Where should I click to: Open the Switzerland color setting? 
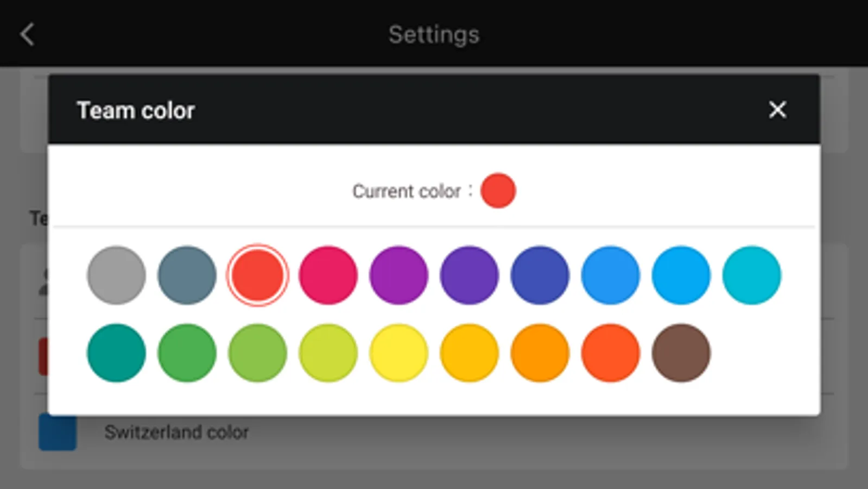click(x=178, y=432)
